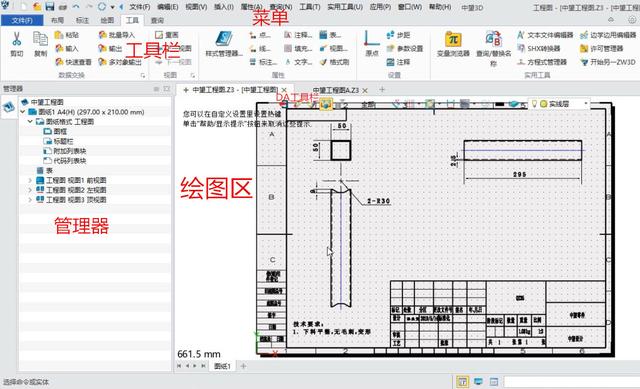
Task: Click the Copy (复制) icon
Action: tap(40, 39)
